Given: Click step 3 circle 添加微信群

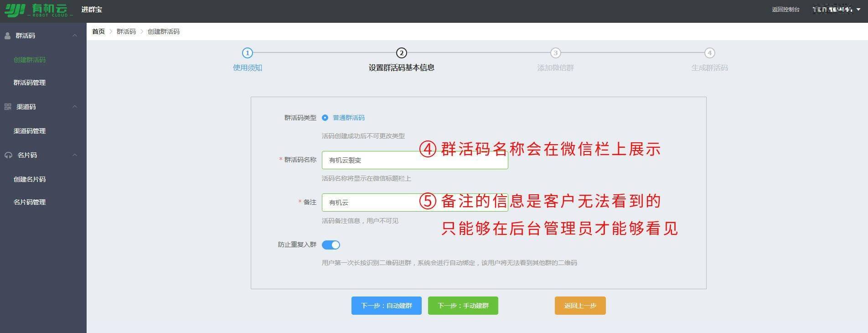Looking at the screenshot, I should [x=555, y=53].
